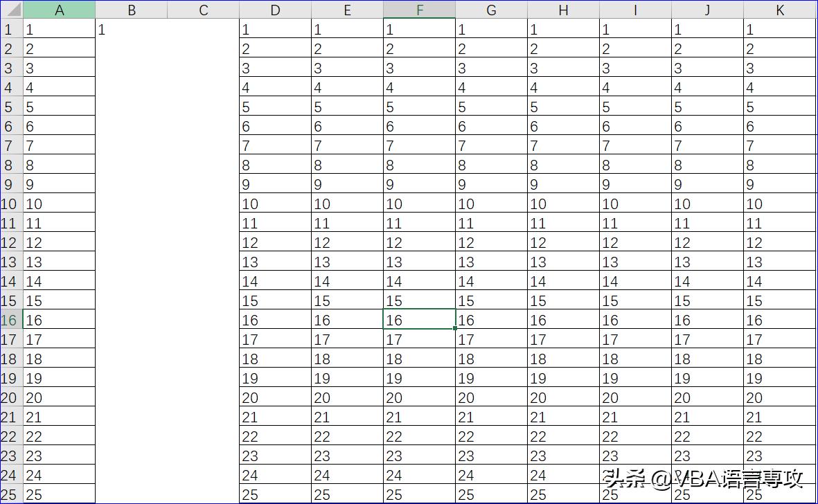Select column K header
818x504 pixels.
(x=780, y=10)
